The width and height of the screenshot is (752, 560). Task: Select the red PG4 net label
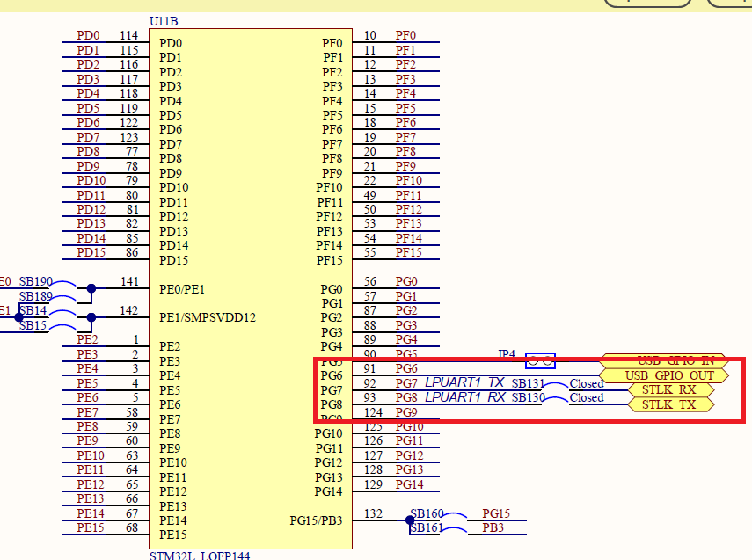pyautogui.click(x=406, y=339)
